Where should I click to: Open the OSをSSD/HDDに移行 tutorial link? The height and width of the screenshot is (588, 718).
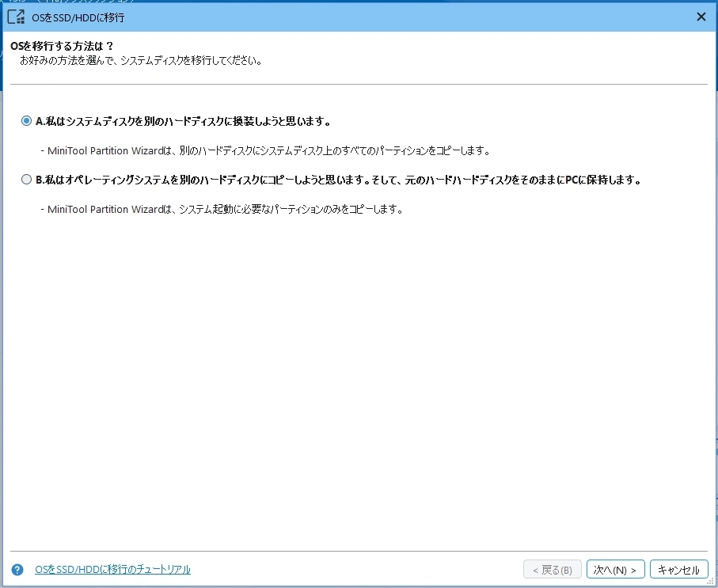(x=112, y=570)
